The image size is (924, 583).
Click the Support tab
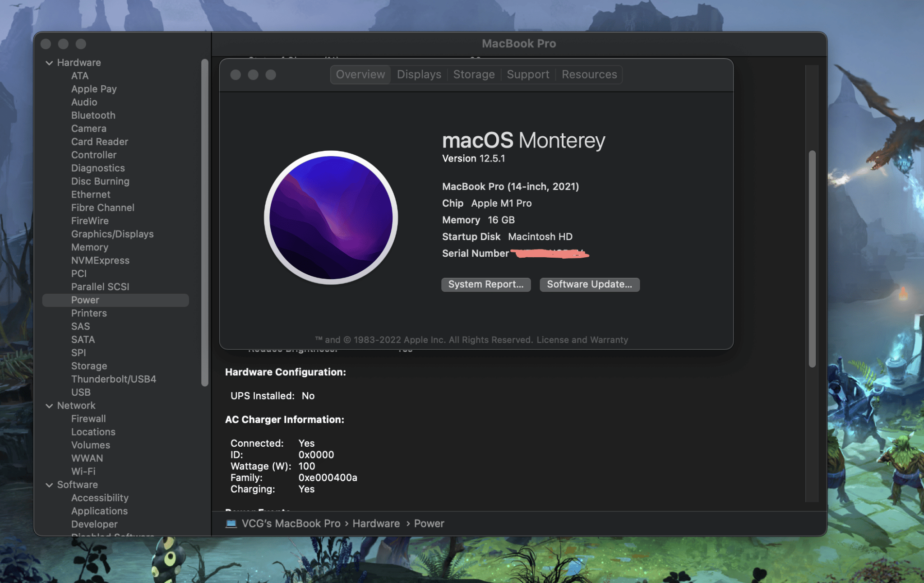[x=528, y=74]
